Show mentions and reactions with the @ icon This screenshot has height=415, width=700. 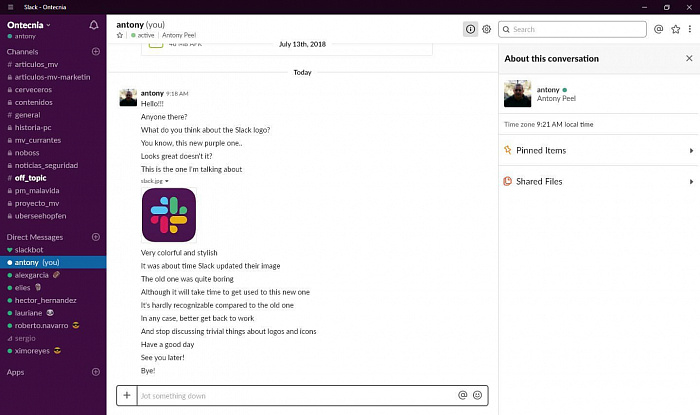pos(658,29)
